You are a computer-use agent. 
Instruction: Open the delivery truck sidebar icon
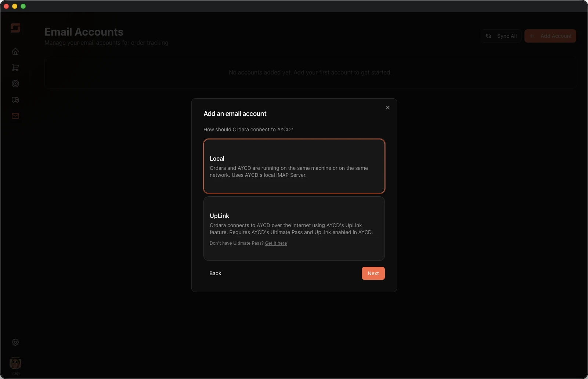(x=15, y=100)
